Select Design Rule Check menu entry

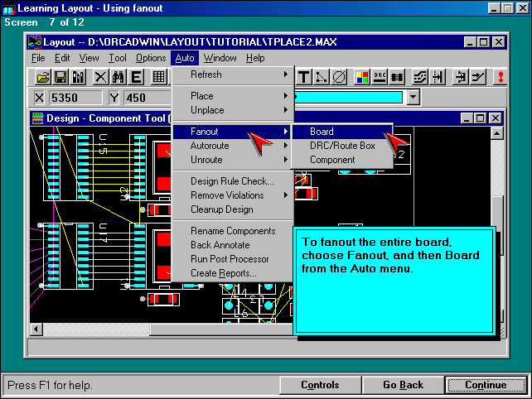click(231, 181)
